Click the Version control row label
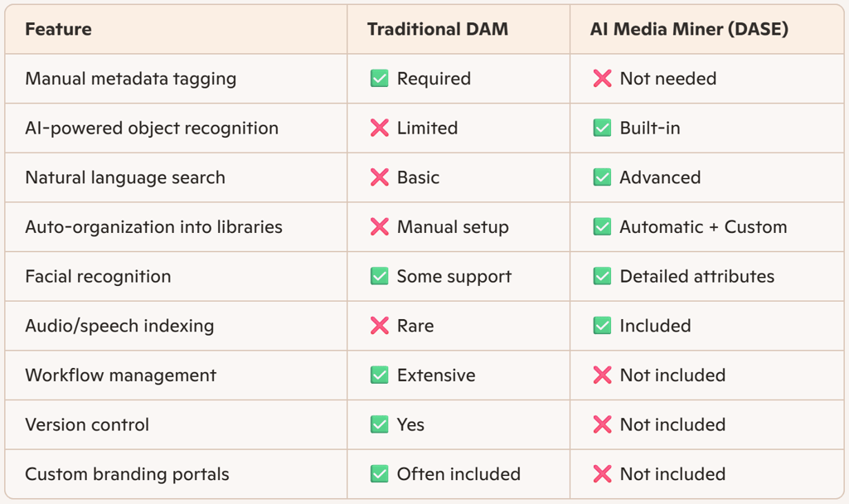 [x=87, y=424]
